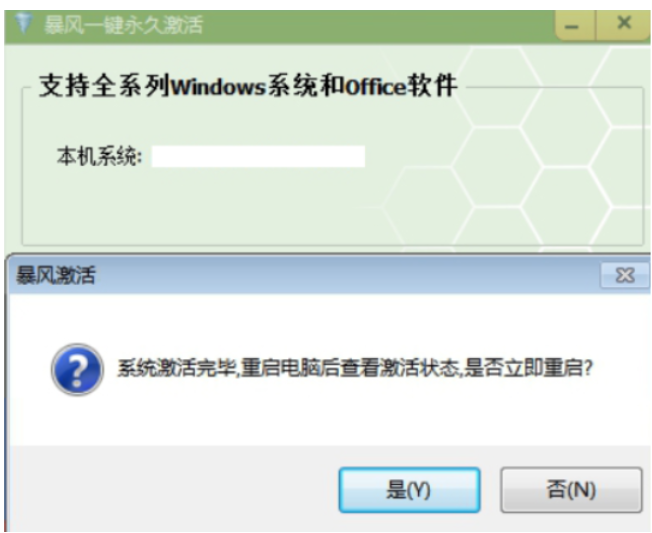Click the 本机系统 text field
This screenshot has width=652, height=533.
pos(258,156)
